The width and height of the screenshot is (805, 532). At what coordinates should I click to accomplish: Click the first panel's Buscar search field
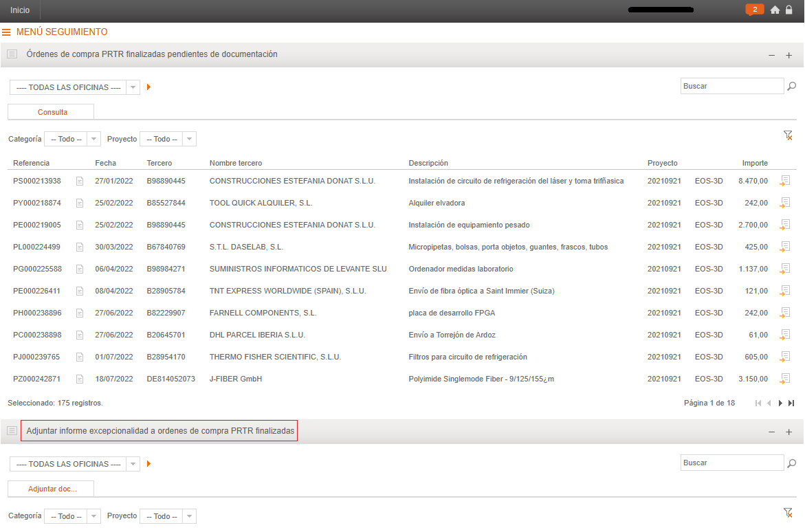tap(731, 87)
